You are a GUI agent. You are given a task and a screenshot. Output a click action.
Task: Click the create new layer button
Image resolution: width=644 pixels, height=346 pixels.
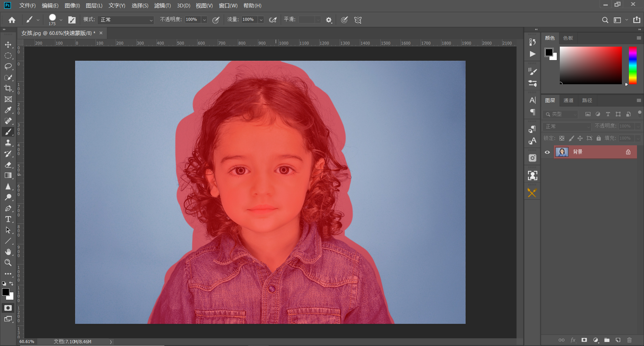618,340
